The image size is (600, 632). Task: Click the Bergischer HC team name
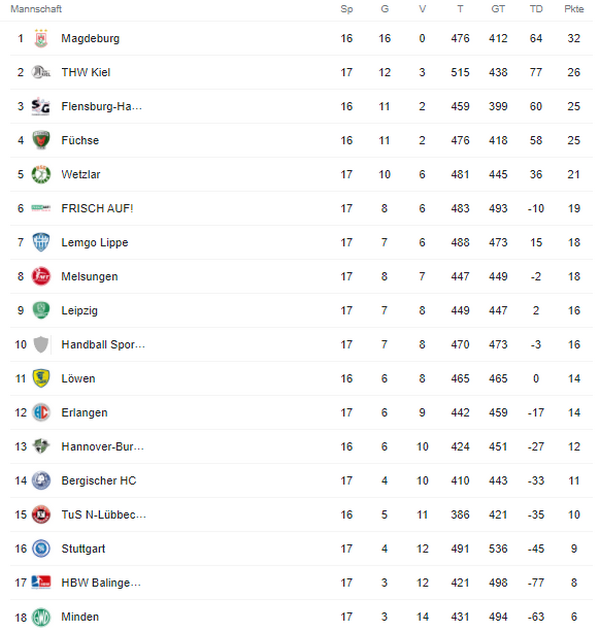tap(99, 480)
